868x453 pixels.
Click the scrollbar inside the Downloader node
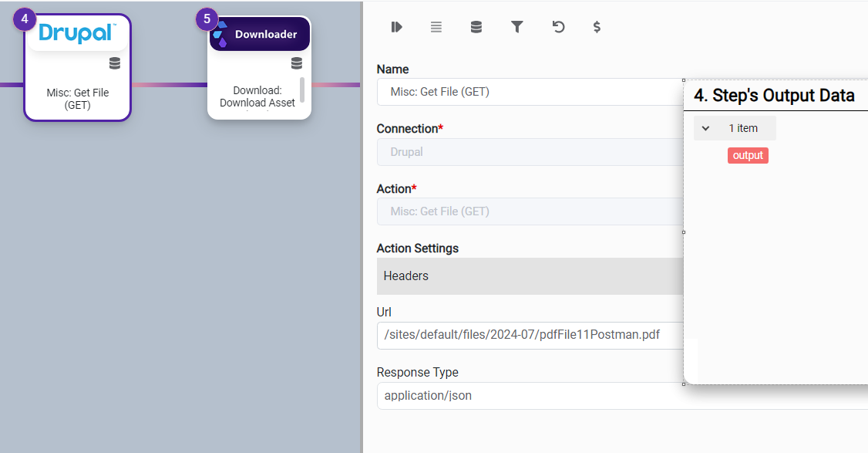pos(302,89)
